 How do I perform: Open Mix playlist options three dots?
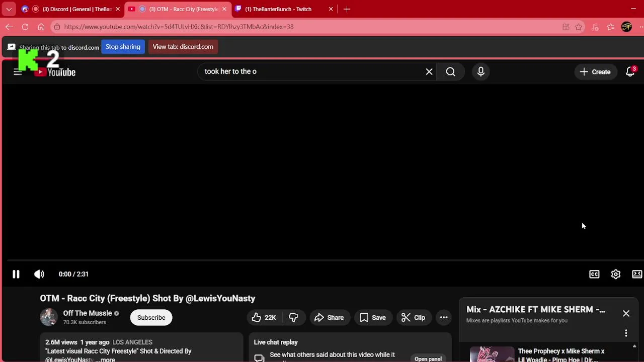tap(626, 333)
